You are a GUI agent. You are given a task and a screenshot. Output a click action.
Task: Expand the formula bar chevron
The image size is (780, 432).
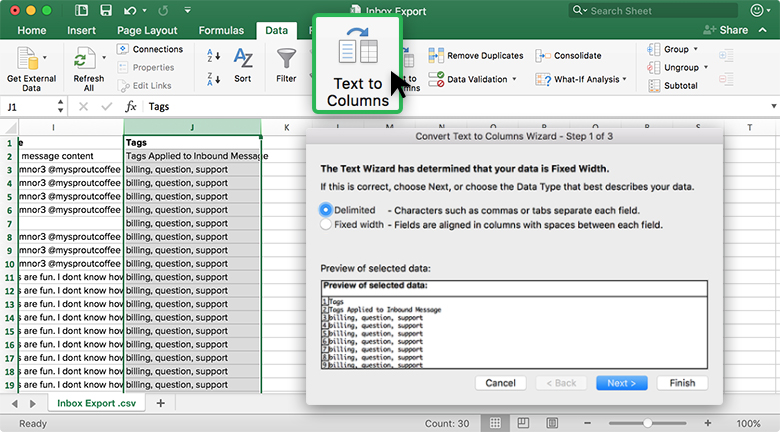(x=774, y=106)
